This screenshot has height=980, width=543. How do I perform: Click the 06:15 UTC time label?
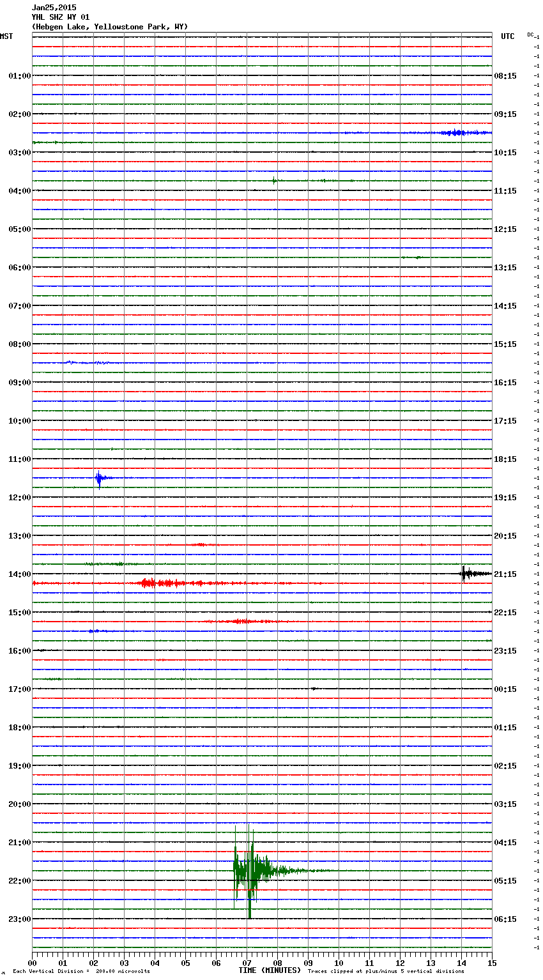pos(505,919)
